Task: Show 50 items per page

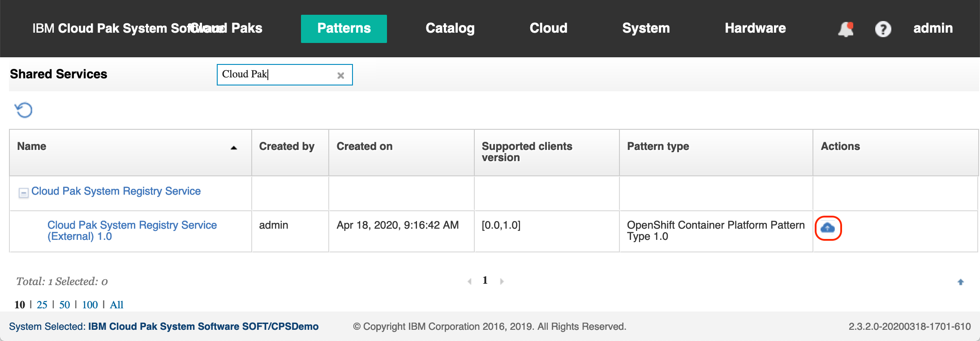Action: pos(64,305)
